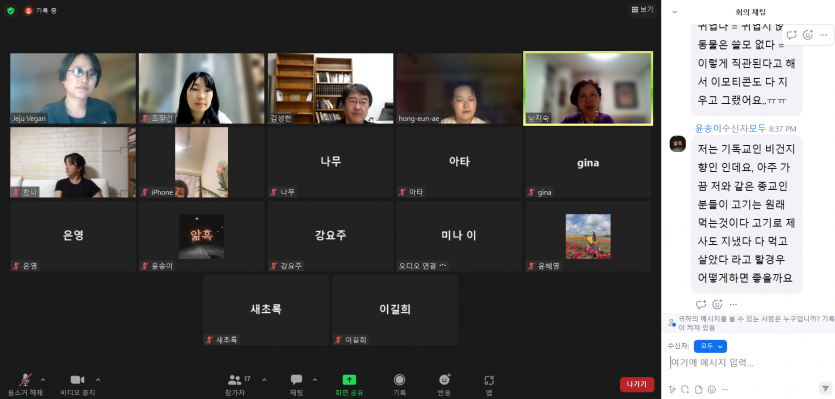This screenshot has width=835, height=399.
Task: Open the 수신자 모두 recipient dropdown
Action: point(710,346)
